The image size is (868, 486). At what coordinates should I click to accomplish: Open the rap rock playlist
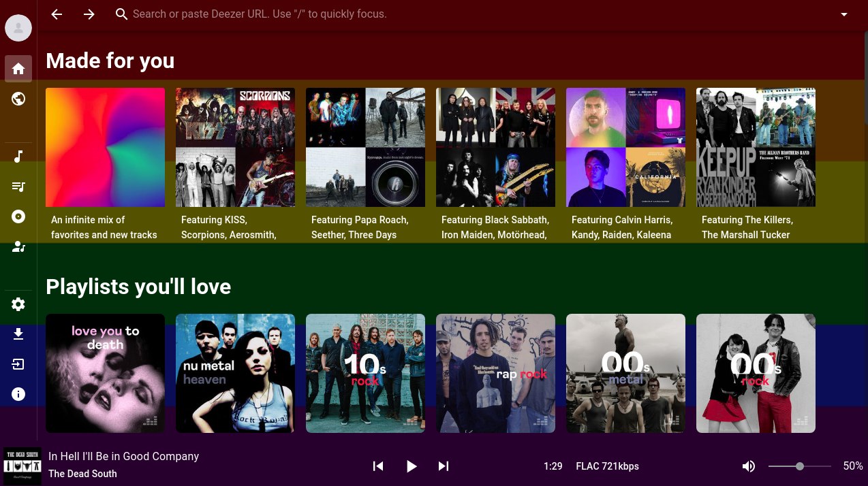(495, 373)
